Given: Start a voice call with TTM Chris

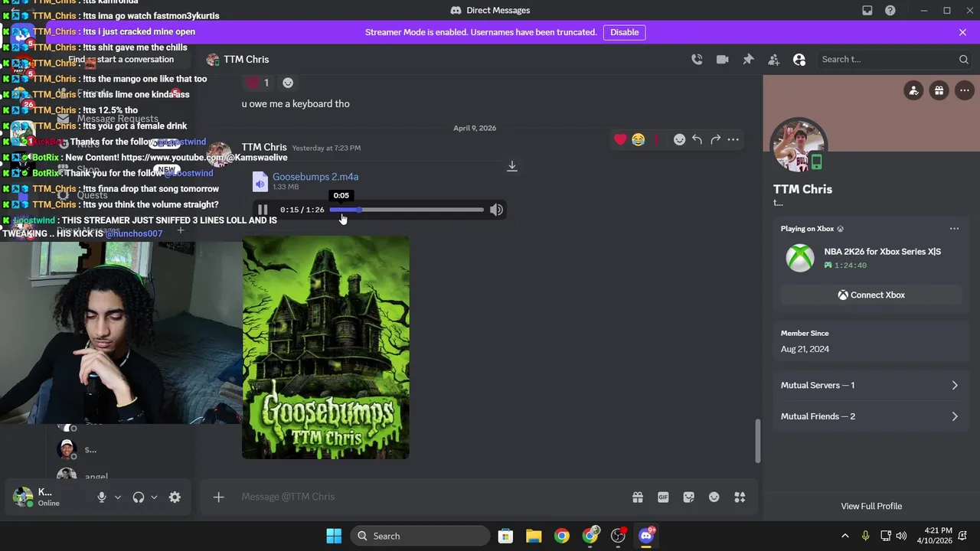Looking at the screenshot, I should click(697, 60).
